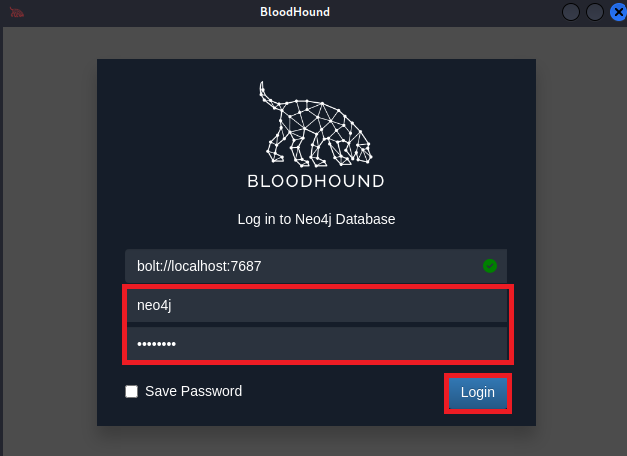The image size is (627, 456).
Task: Click the BloodHound title text in title bar
Action: pos(294,12)
